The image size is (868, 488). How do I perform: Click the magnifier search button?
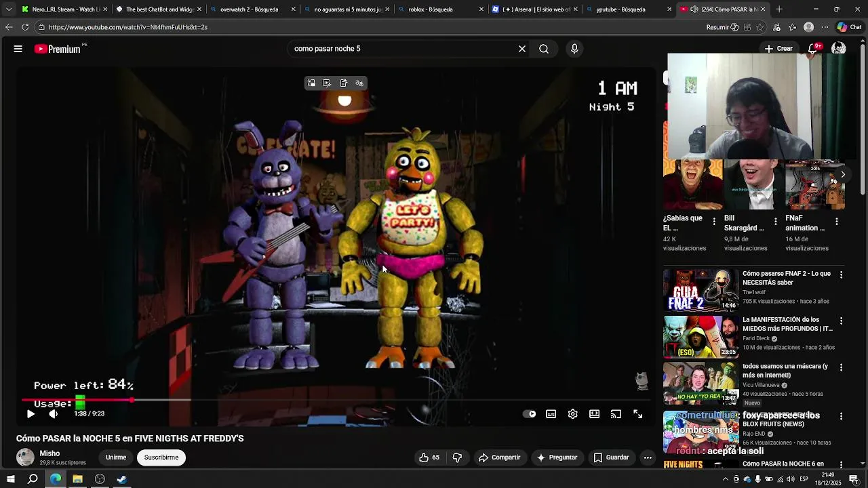544,49
